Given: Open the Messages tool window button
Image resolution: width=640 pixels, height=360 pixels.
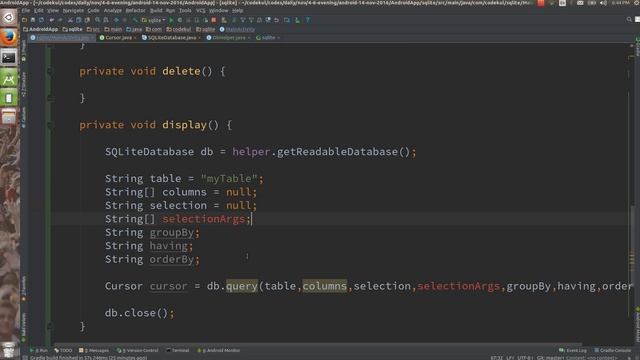Looking at the screenshot, I should point(94,350).
